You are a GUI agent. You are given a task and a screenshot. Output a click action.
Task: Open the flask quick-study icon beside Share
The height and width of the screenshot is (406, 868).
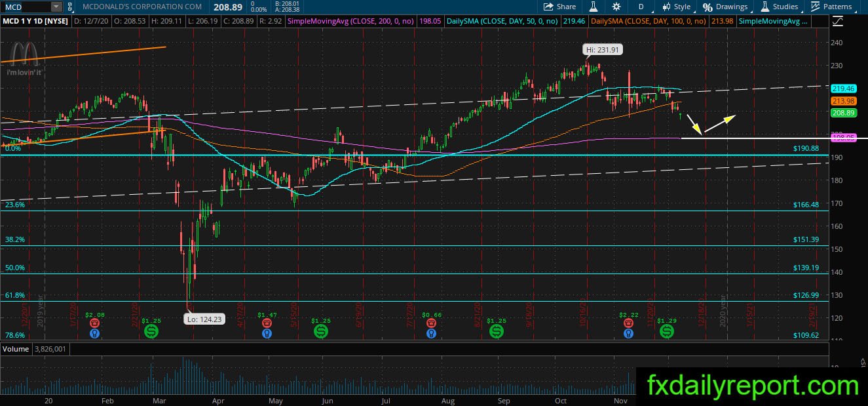tap(593, 7)
